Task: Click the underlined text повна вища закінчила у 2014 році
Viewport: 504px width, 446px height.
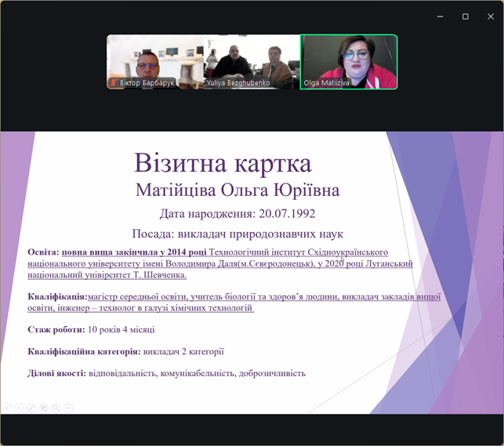Action: (134, 252)
